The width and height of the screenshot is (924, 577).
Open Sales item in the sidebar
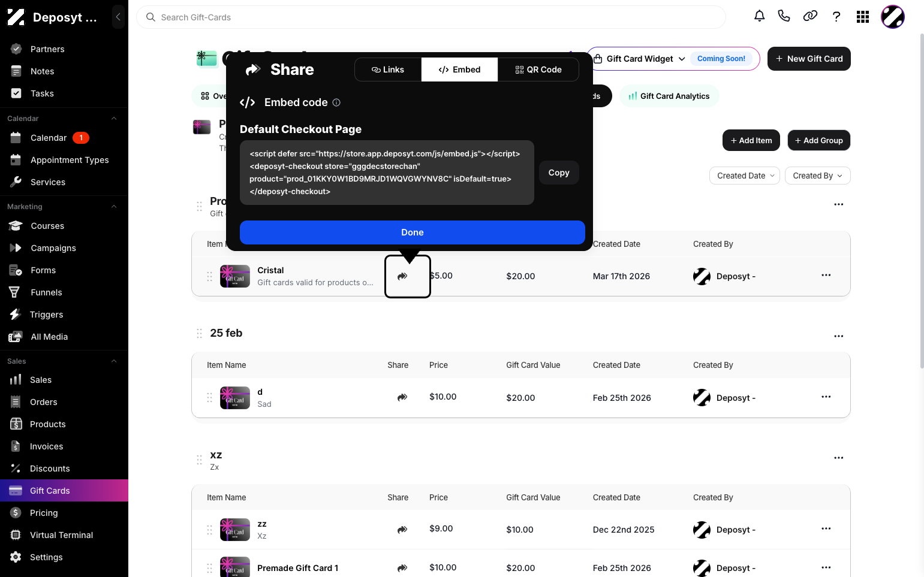point(64,380)
